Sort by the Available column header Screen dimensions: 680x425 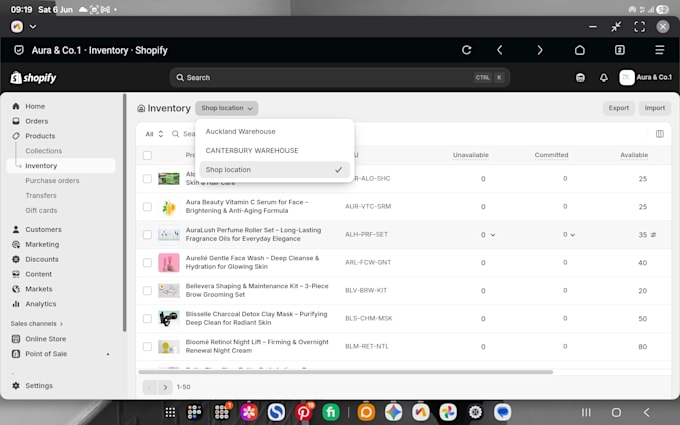(x=634, y=155)
